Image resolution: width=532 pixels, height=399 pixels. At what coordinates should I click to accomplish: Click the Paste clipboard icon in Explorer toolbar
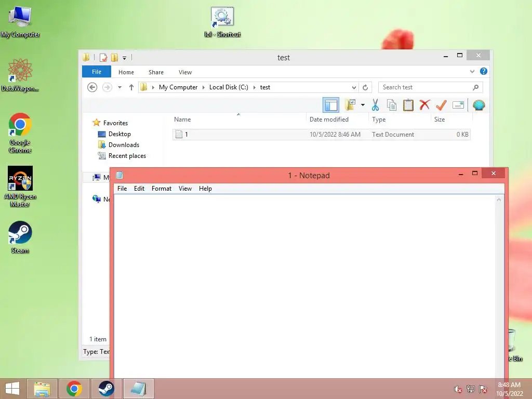tap(408, 105)
